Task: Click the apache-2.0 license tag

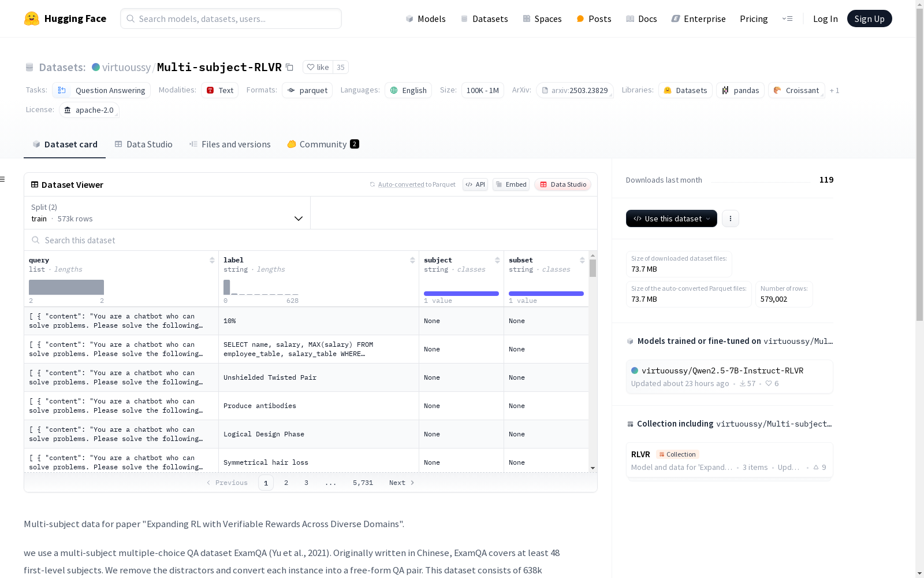Action: pos(89,110)
